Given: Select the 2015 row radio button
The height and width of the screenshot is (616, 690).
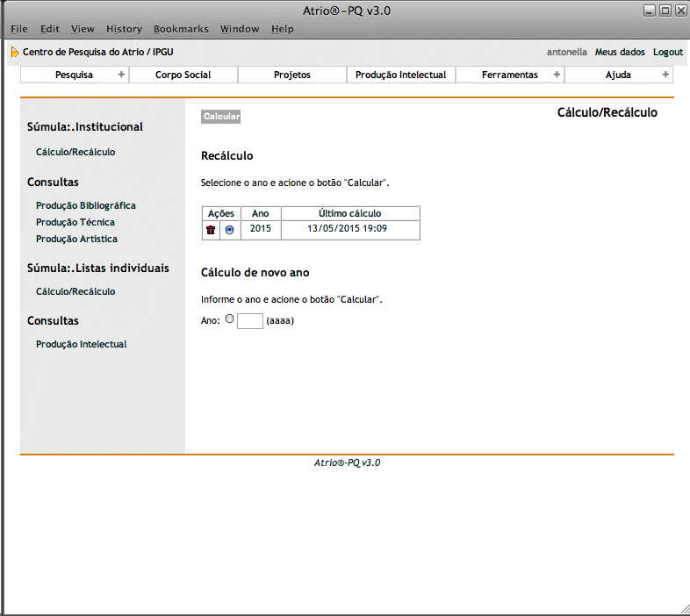Looking at the screenshot, I should click(x=229, y=229).
